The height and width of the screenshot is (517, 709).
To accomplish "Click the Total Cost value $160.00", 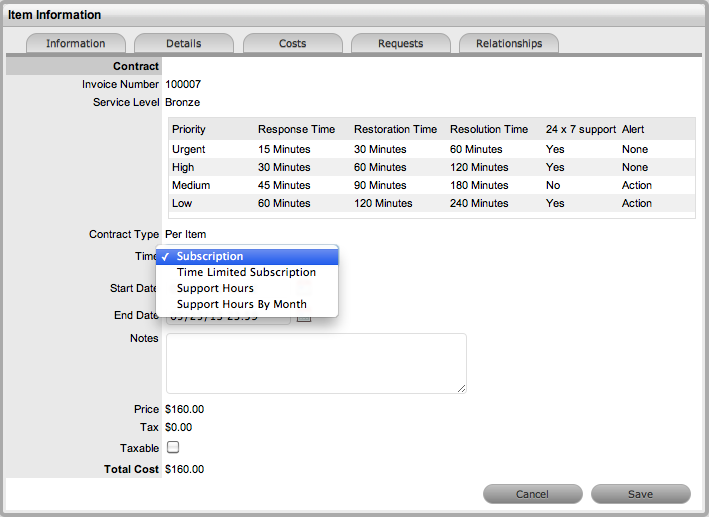I will 184,470.
